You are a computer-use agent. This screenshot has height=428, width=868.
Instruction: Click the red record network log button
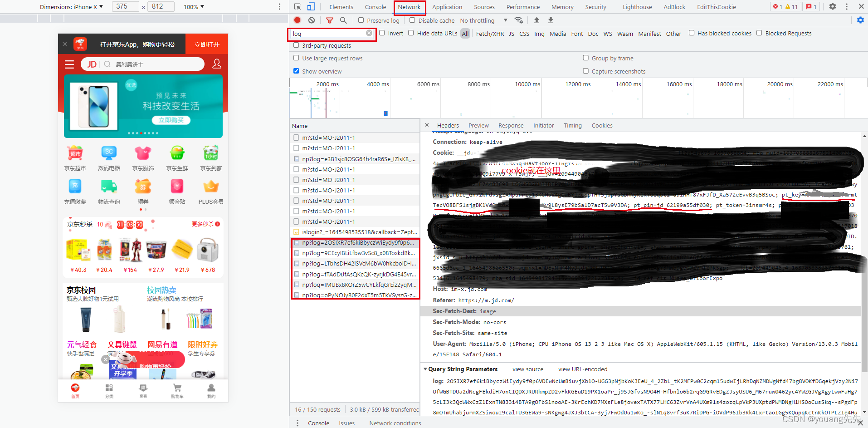tap(297, 20)
